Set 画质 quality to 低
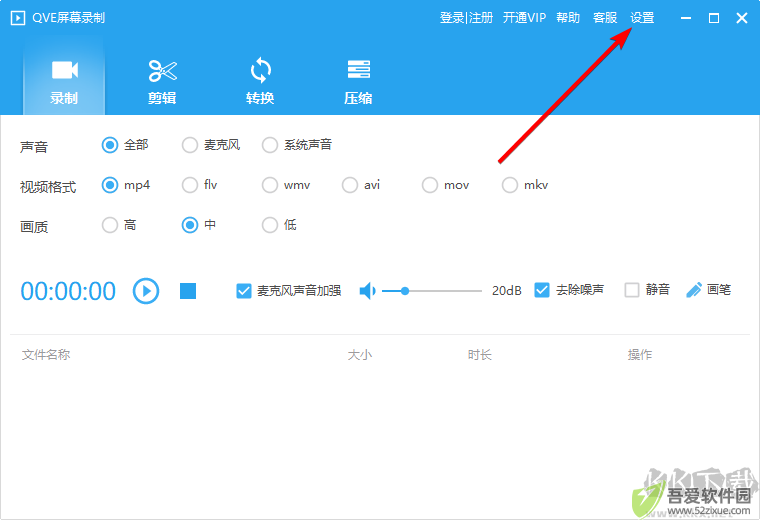The height and width of the screenshot is (520, 760). 270,225
